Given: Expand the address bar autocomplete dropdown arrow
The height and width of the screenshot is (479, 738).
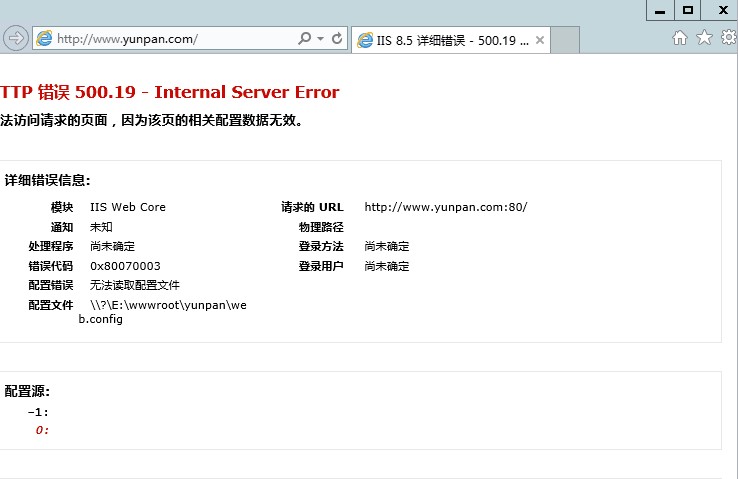Looking at the screenshot, I should [320, 39].
